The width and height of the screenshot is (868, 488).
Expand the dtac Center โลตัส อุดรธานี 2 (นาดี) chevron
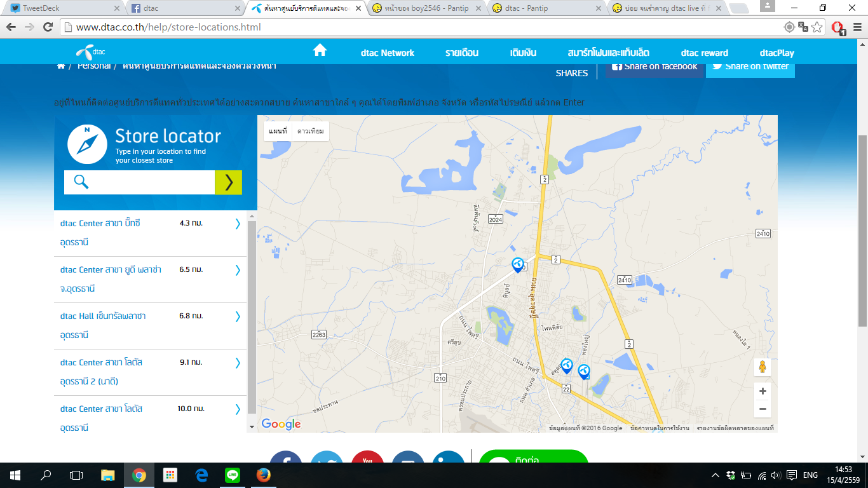pos(238,363)
